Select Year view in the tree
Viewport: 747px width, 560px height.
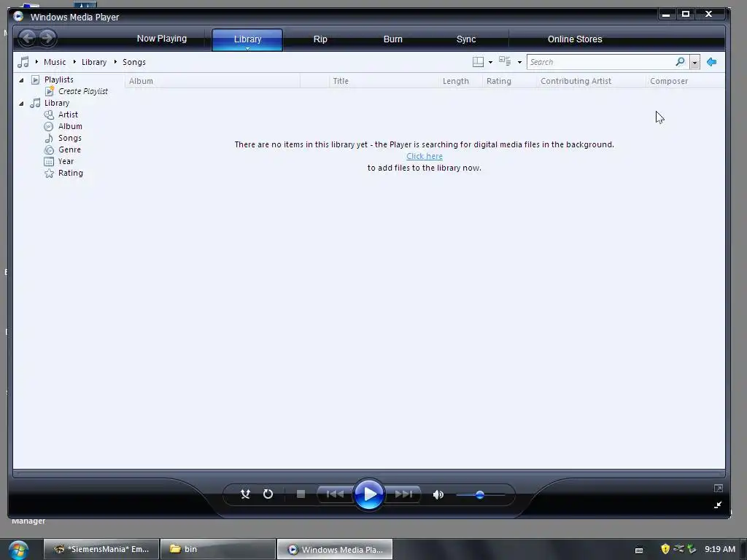coord(66,161)
